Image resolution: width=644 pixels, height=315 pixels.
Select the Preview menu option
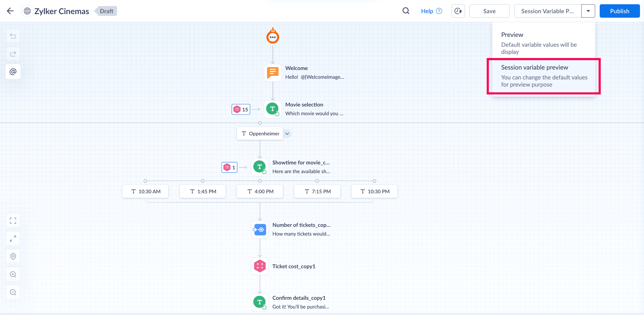(544, 43)
